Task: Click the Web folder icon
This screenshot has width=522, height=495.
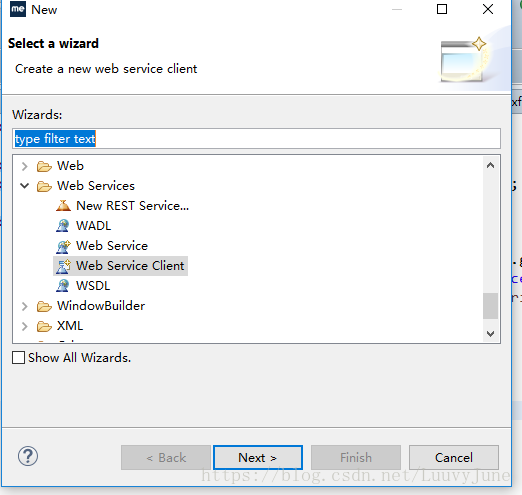Action: (x=44, y=166)
